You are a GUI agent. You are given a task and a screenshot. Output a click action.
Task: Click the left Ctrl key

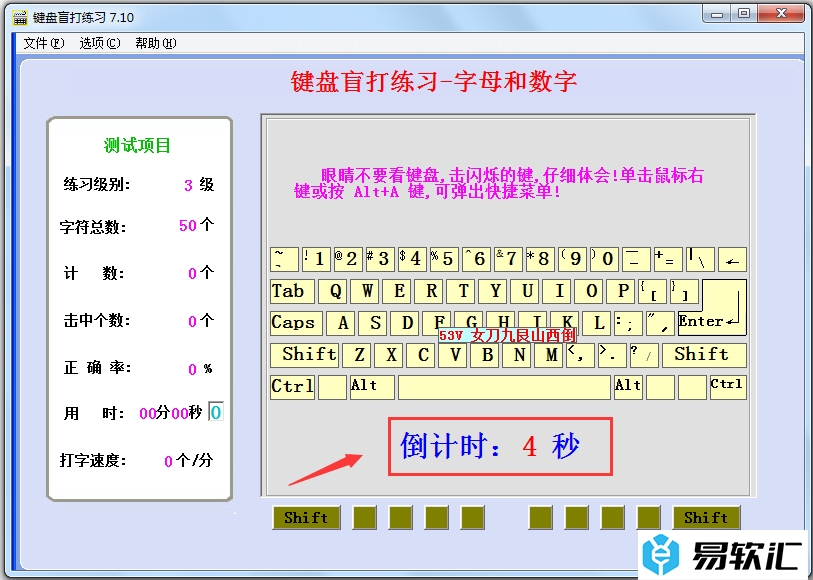point(292,387)
